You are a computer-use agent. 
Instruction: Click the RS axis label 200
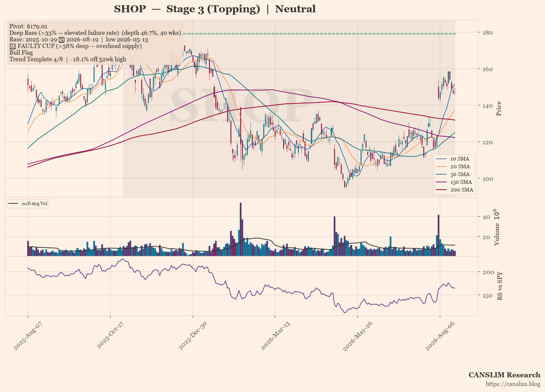pyautogui.click(x=488, y=272)
